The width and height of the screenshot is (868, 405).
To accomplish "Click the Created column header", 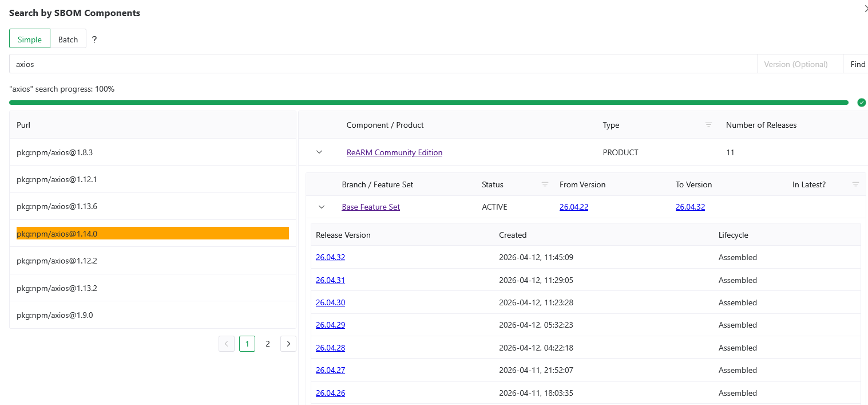I will click(x=513, y=235).
